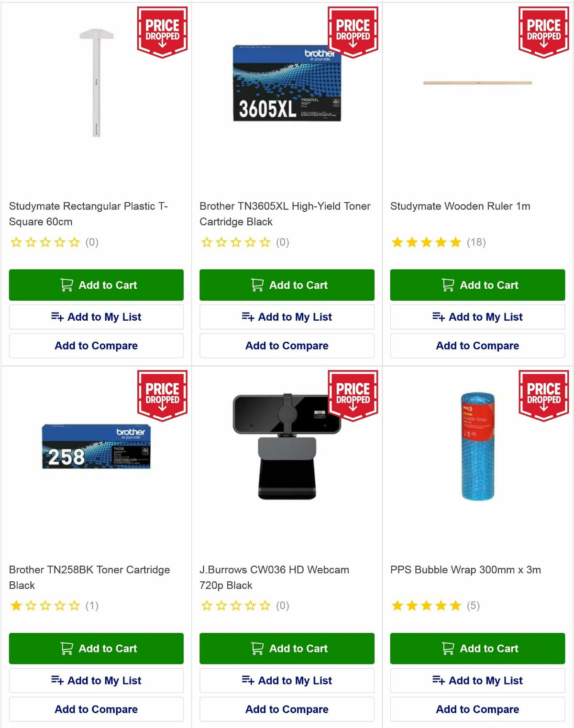The height and width of the screenshot is (728, 574).
Task: Add the Brother TN258BK toner to Cart
Action: 96,649
